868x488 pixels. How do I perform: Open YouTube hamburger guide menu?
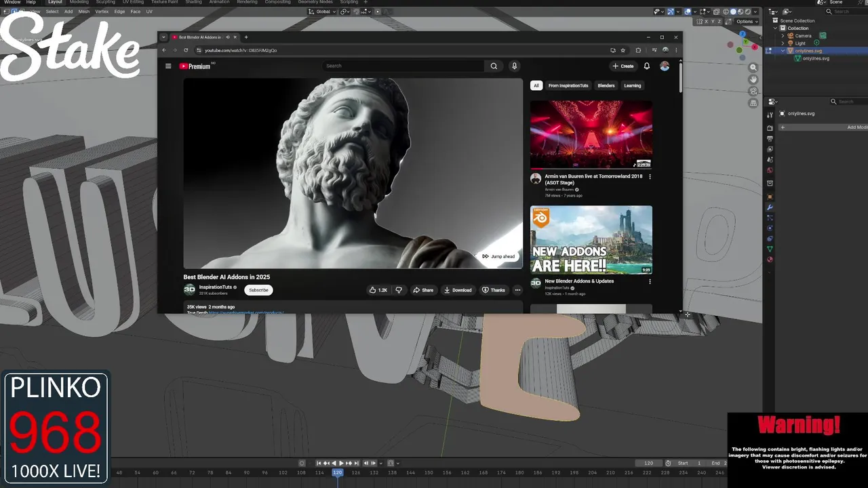coord(168,66)
